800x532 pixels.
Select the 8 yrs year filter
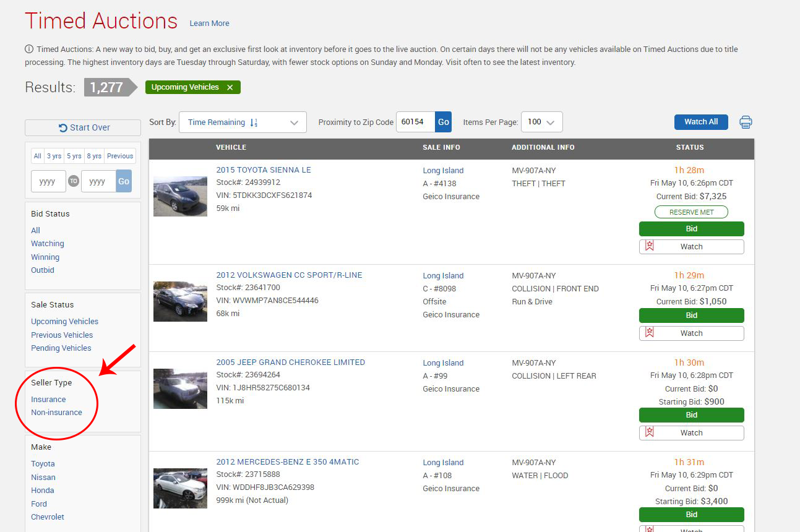[94, 156]
